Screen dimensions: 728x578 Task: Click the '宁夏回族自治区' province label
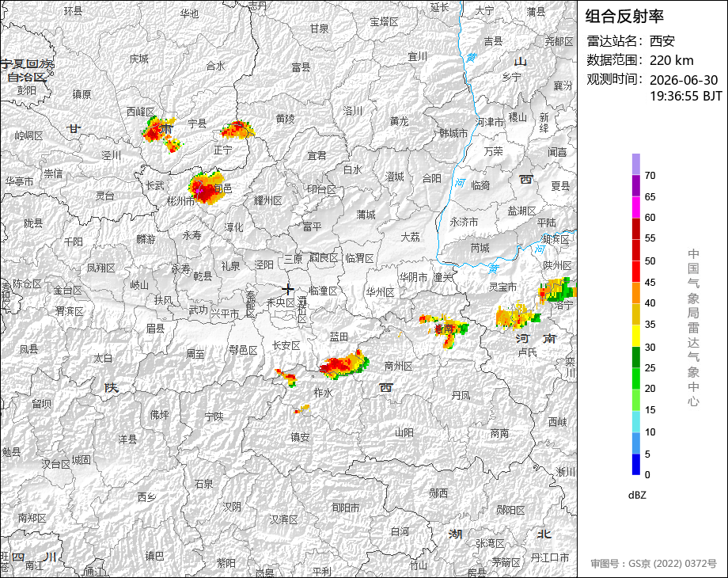pos(27,70)
